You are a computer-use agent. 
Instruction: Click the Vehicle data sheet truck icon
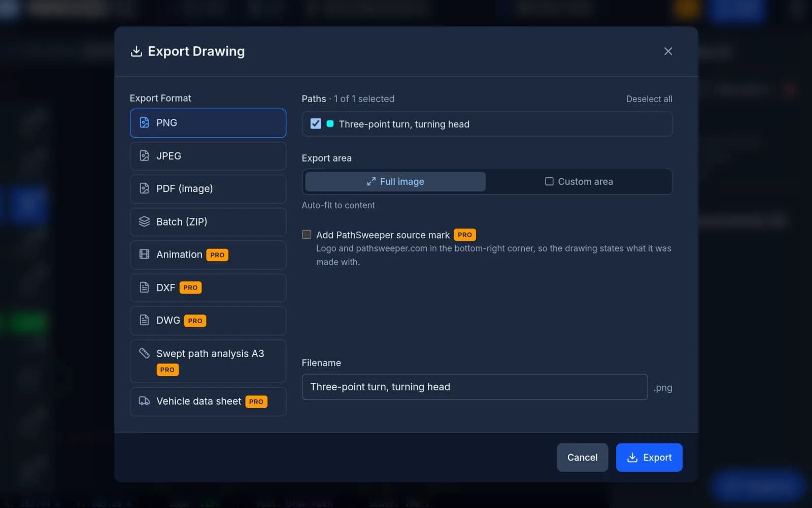coord(144,401)
